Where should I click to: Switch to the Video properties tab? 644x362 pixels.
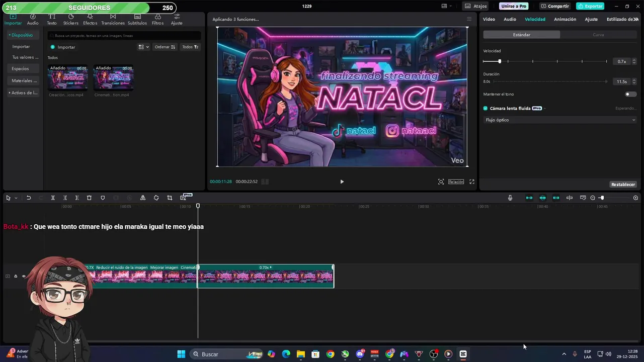tap(489, 19)
